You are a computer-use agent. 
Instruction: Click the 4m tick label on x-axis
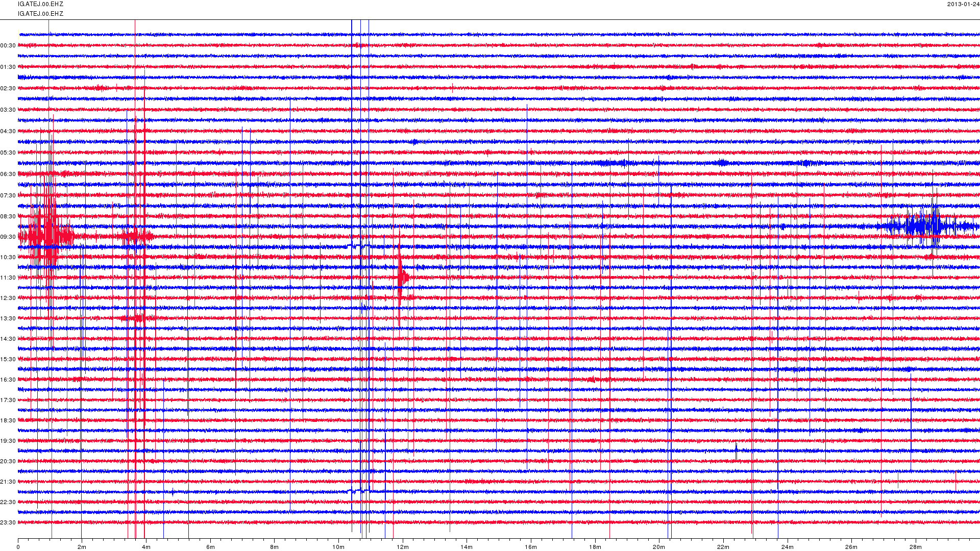(146, 547)
